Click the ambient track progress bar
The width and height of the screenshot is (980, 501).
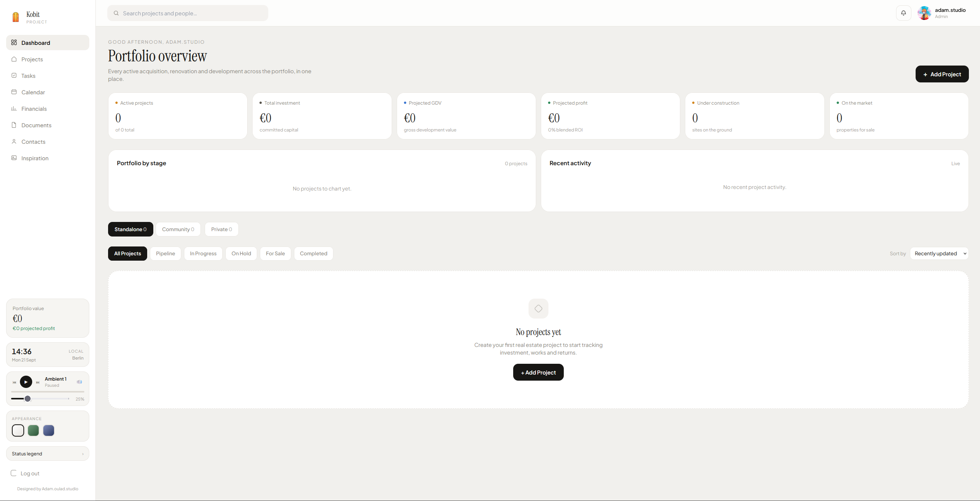coord(48,391)
